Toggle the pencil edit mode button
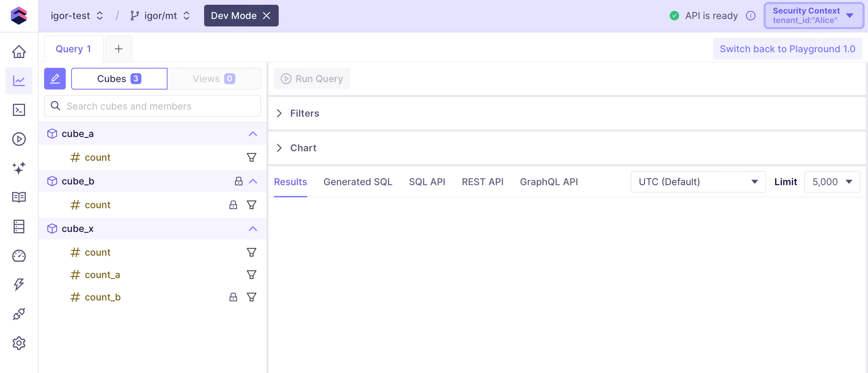This screenshot has width=868, height=373. (x=55, y=79)
